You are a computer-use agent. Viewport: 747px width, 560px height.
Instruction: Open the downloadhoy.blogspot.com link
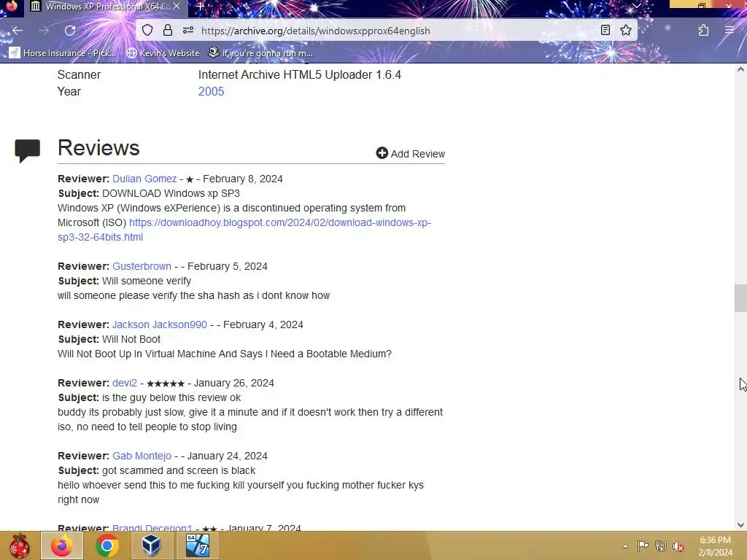(x=244, y=230)
